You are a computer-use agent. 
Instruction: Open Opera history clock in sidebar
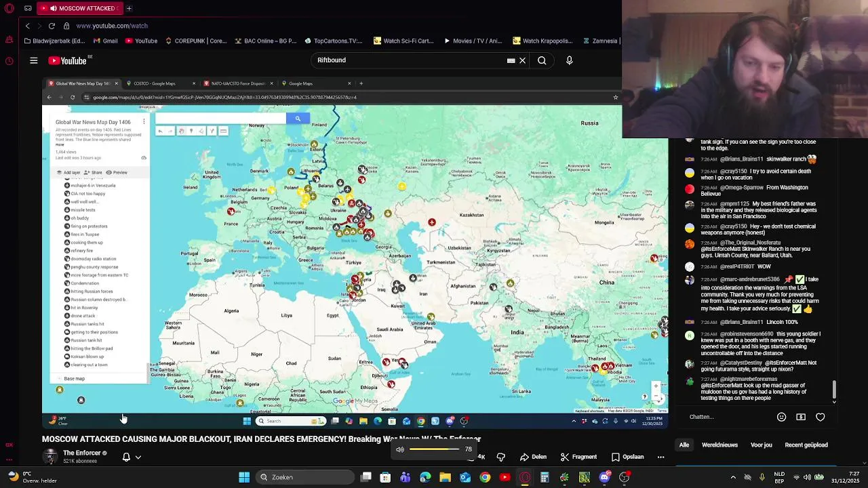click(x=9, y=61)
